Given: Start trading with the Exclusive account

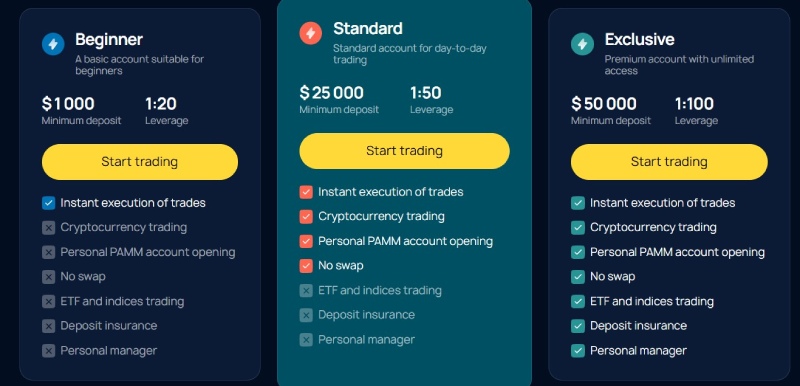Looking at the screenshot, I should [669, 162].
